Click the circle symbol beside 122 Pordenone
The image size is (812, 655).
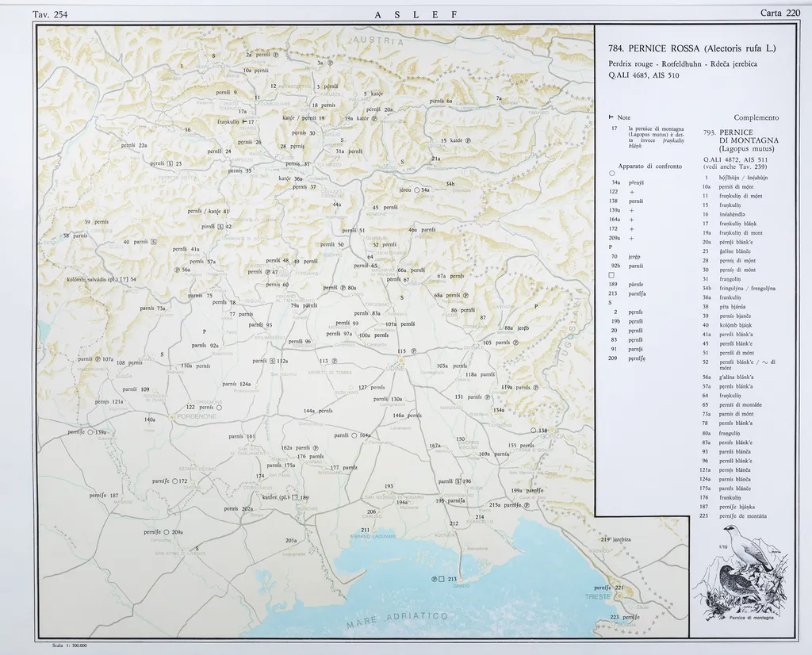(x=219, y=408)
